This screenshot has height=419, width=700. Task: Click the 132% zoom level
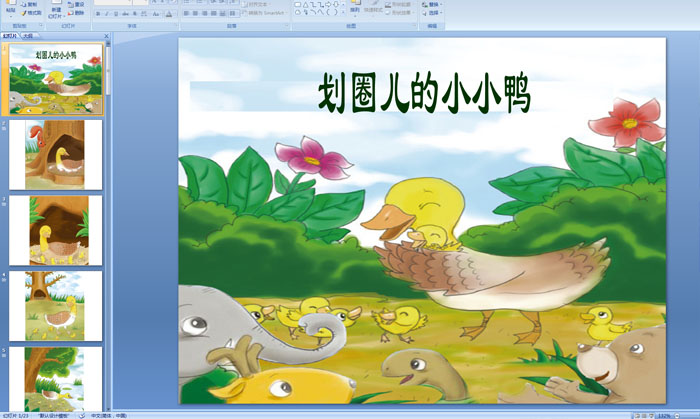tap(664, 415)
